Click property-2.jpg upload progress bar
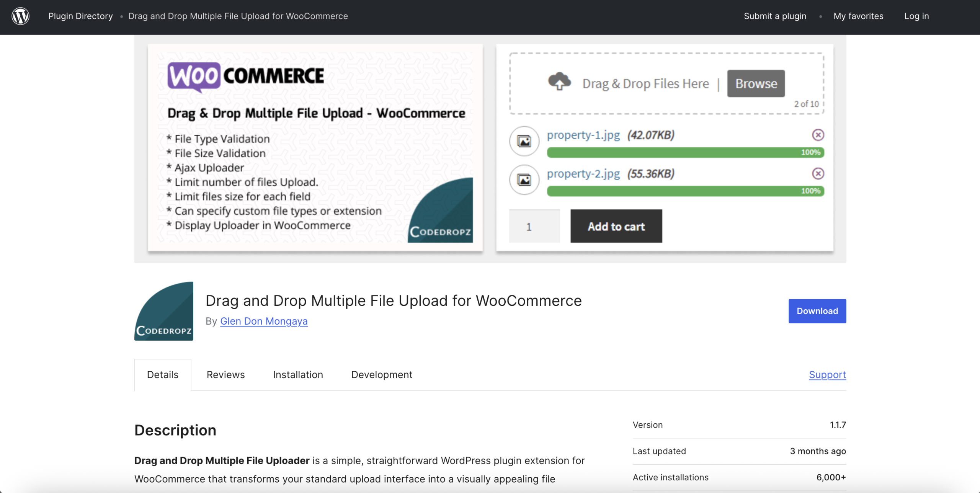 point(686,191)
